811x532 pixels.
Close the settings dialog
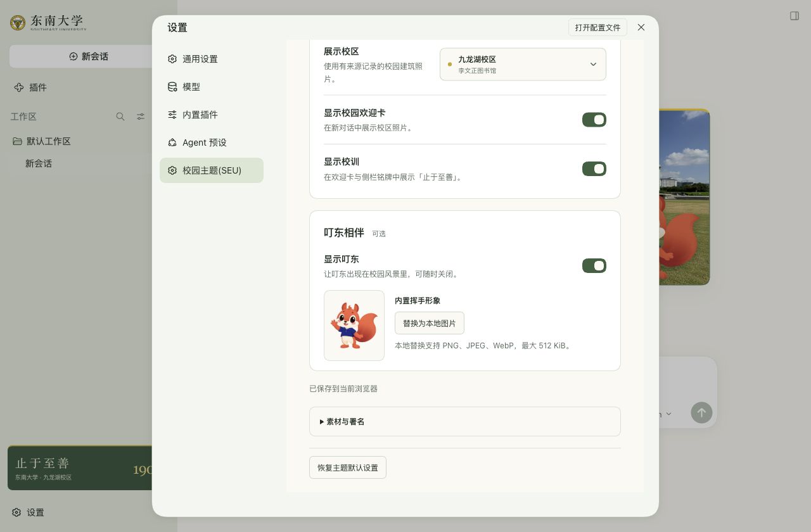point(641,27)
